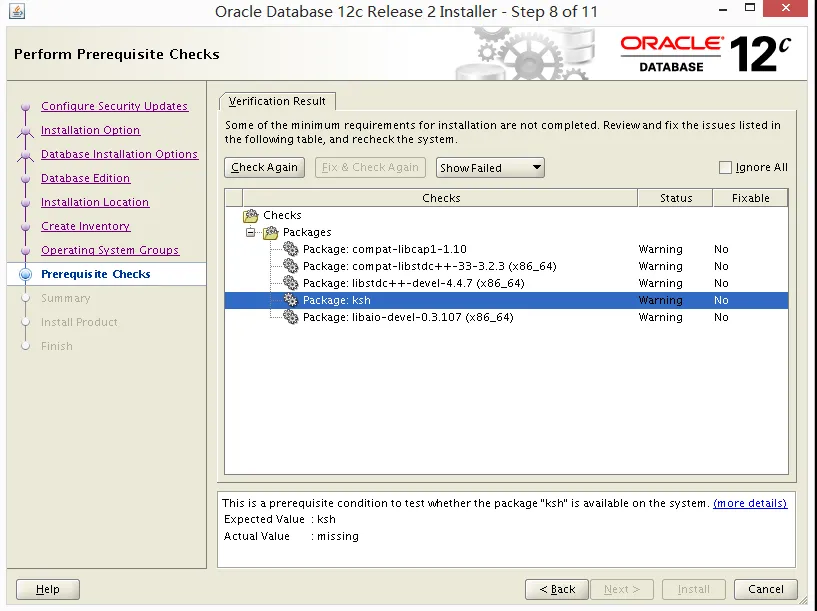Select row Package: libaio-devel-0.3.107 (x86_64)
Image resolution: width=817 pixels, height=611 pixels.
click(506, 317)
